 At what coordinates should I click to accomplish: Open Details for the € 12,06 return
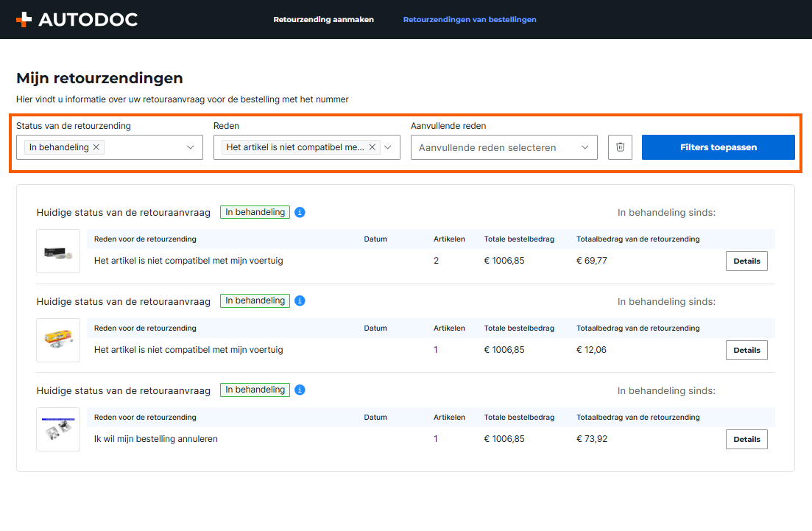[x=746, y=351]
